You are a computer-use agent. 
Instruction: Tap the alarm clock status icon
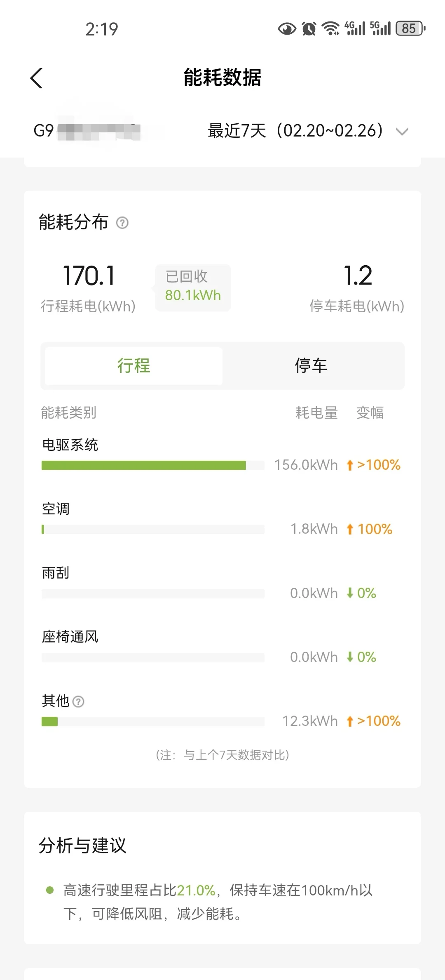pyautogui.click(x=309, y=28)
